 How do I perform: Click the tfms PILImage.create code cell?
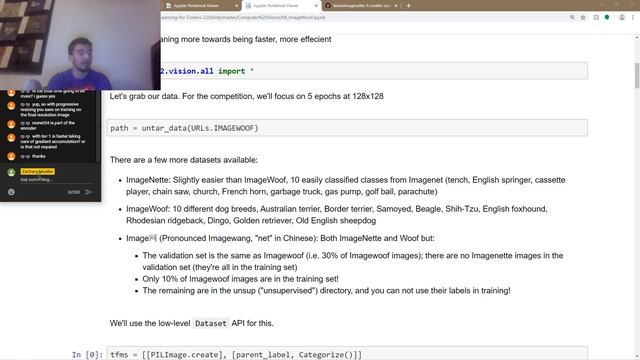click(347, 353)
